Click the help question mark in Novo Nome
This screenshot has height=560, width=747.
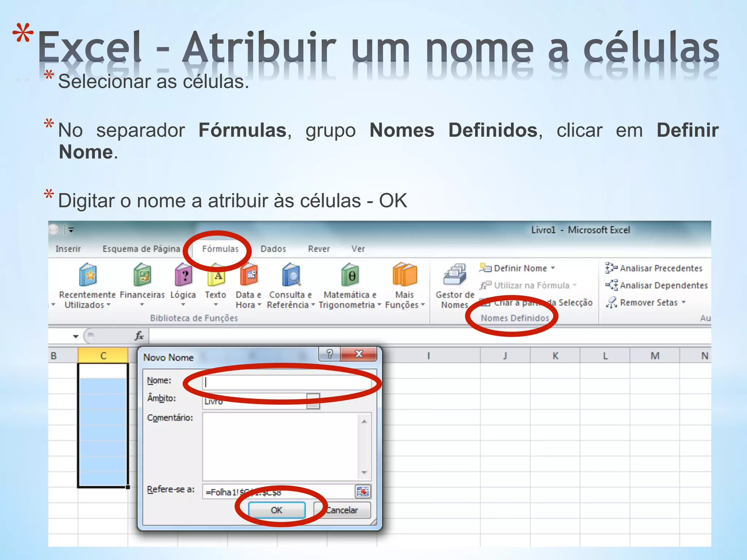click(x=329, y=354)
